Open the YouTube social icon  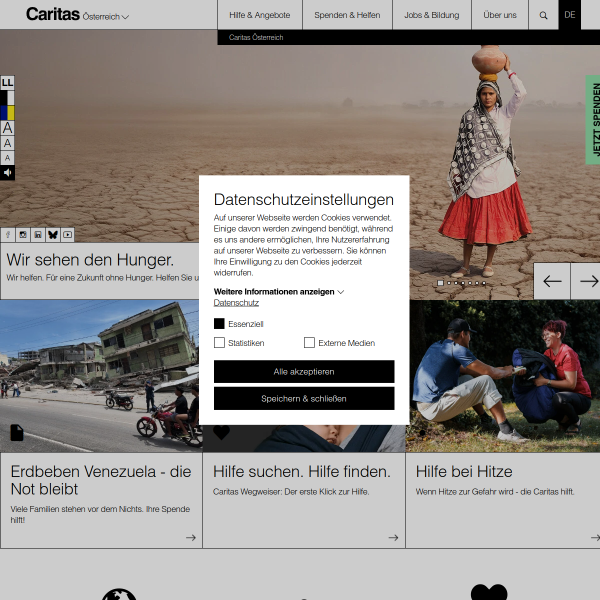coord(68,235)
